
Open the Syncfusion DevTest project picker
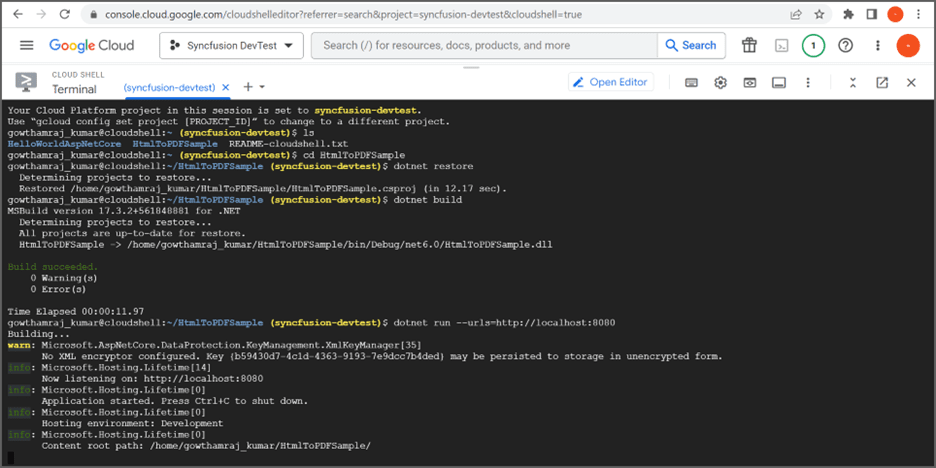[232, 45]
